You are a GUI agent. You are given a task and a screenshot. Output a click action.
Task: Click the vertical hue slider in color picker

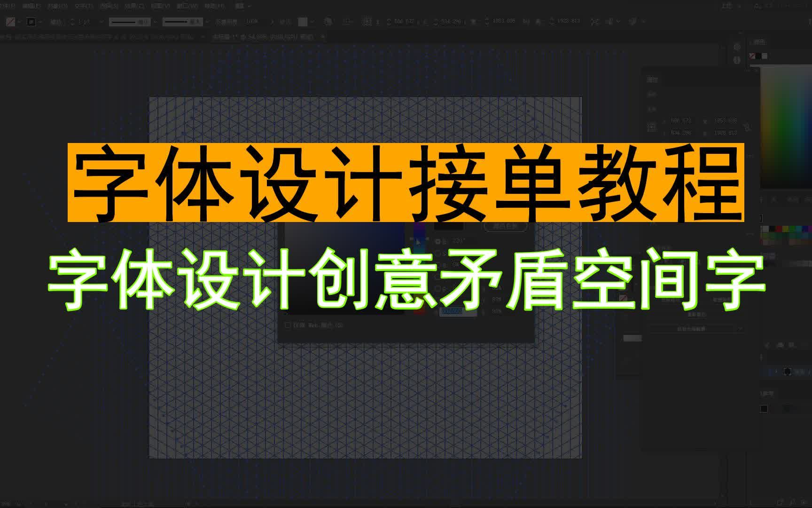pos(419,267)
